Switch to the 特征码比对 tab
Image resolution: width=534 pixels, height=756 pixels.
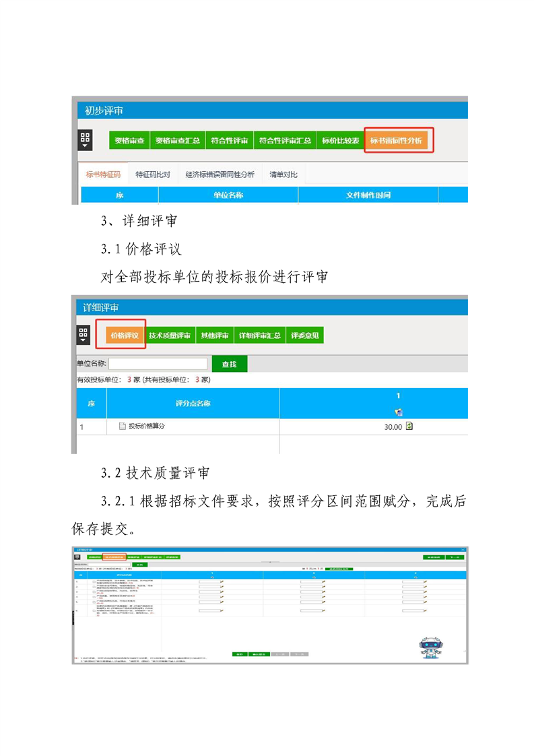(x=152, y=175)
